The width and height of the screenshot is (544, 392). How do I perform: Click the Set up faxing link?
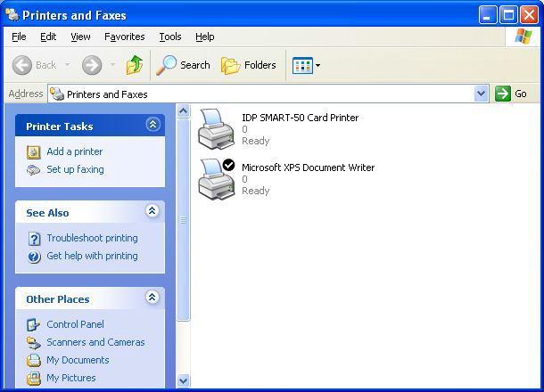pyautogui.click(x=75, y=169)
